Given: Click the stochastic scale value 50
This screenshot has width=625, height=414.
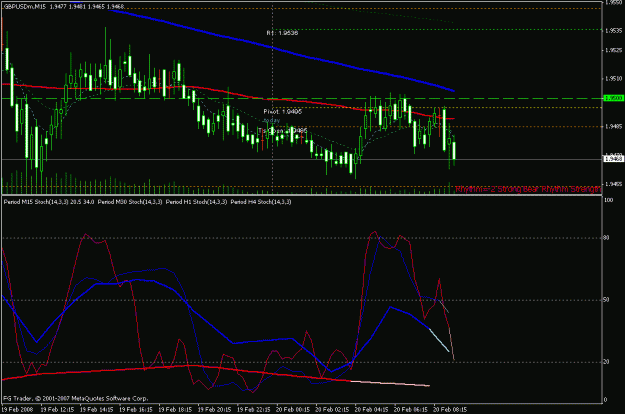Looking at the screenshot, I should 607,300.
